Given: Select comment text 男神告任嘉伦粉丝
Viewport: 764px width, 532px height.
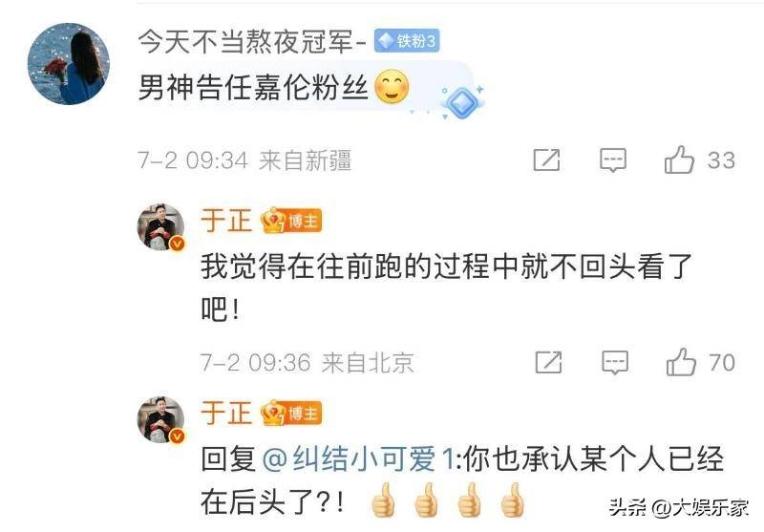Looking at the screenshot, I should coord(253,88).
